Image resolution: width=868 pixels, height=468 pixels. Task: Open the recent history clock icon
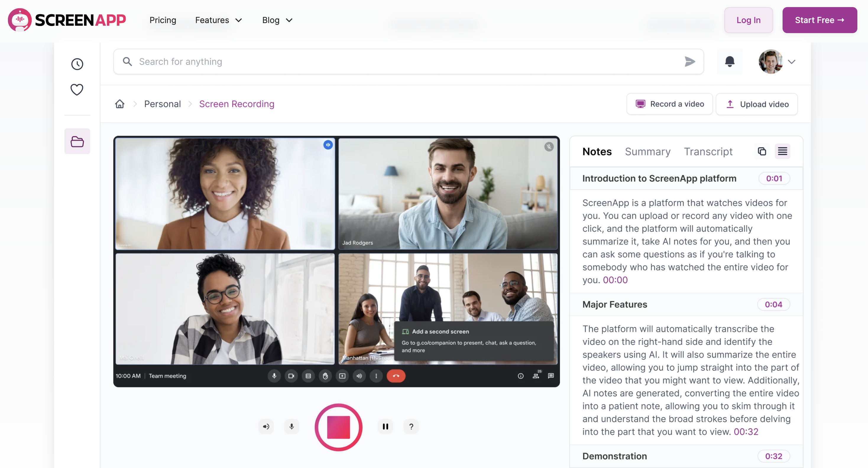click(x=77, y=64)
